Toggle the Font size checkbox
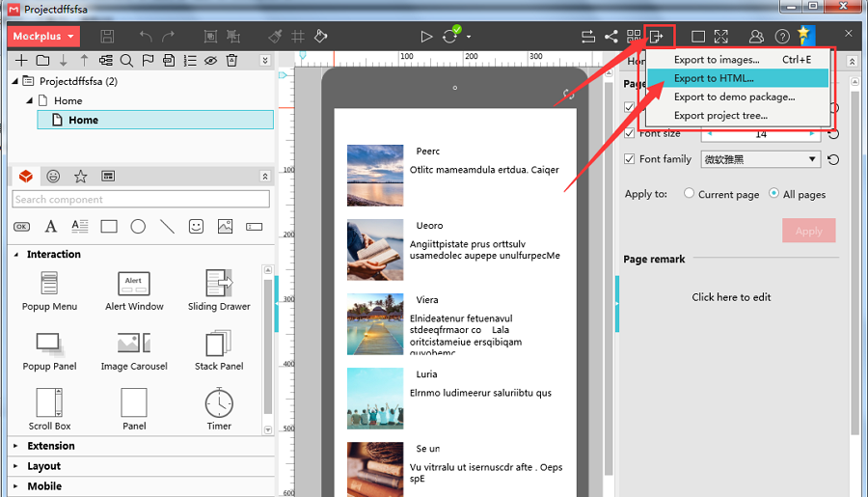 tap(629, 133)
